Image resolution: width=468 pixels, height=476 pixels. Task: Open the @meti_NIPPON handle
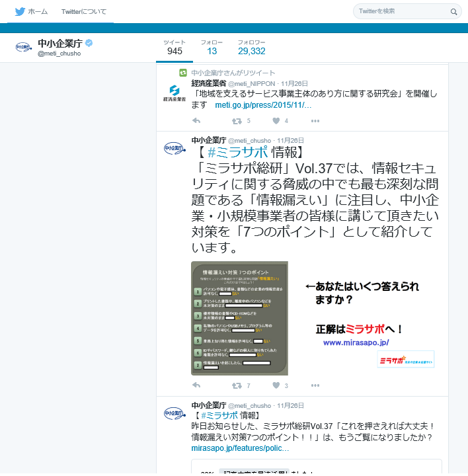tap(252, 84)
